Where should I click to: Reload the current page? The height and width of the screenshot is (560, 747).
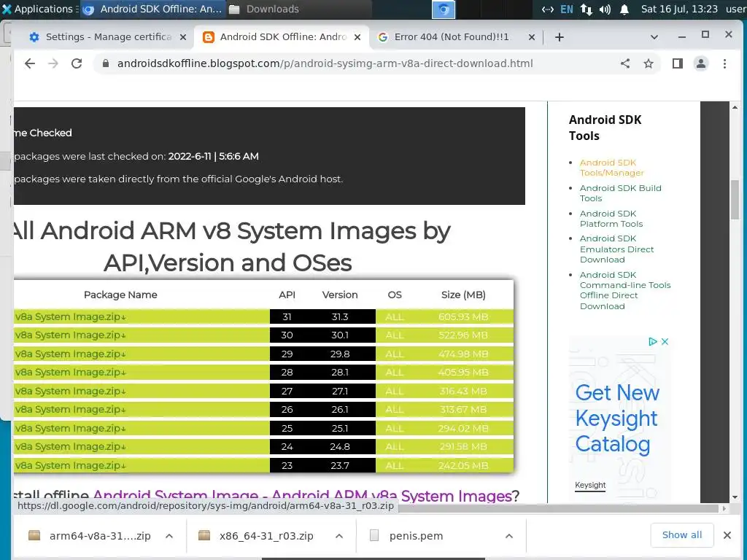click(x=77, y=63)
